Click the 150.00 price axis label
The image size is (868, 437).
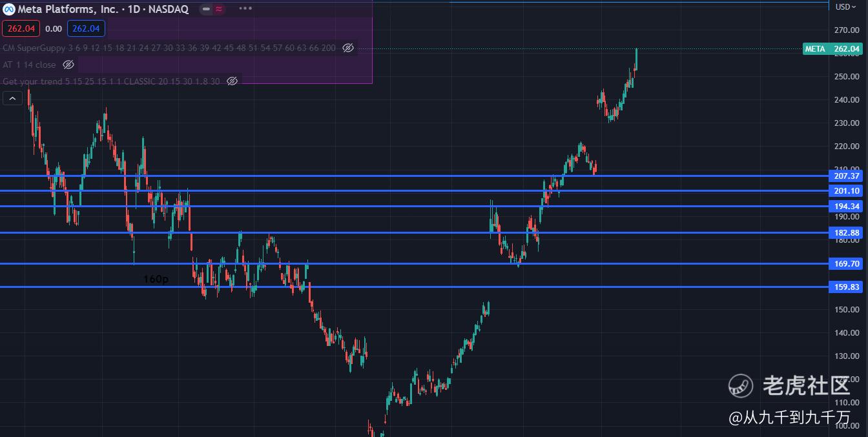pyautogui.click(x=847, y=310)
